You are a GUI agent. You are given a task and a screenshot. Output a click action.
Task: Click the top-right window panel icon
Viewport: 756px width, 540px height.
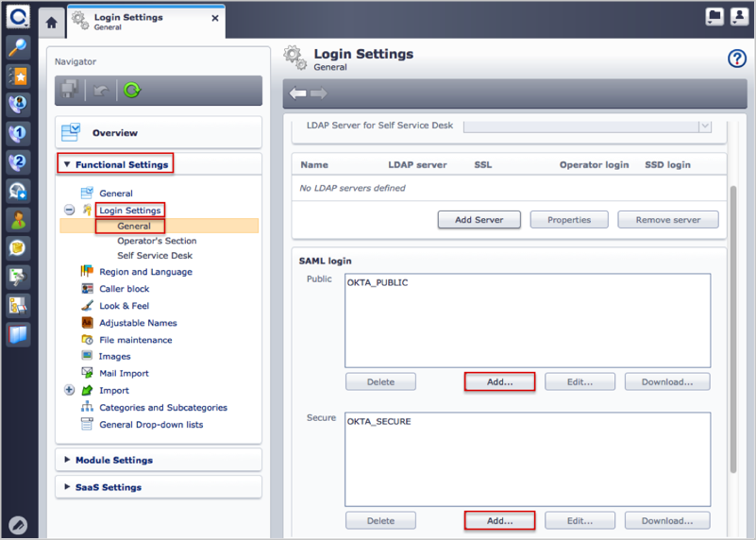(714, 17)
